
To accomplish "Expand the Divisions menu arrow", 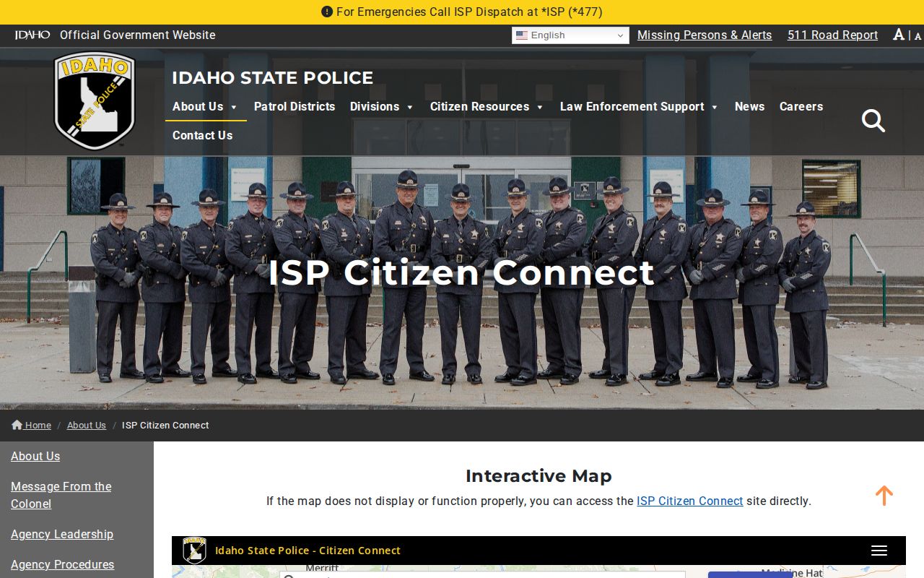I will [x=409, y=107].
